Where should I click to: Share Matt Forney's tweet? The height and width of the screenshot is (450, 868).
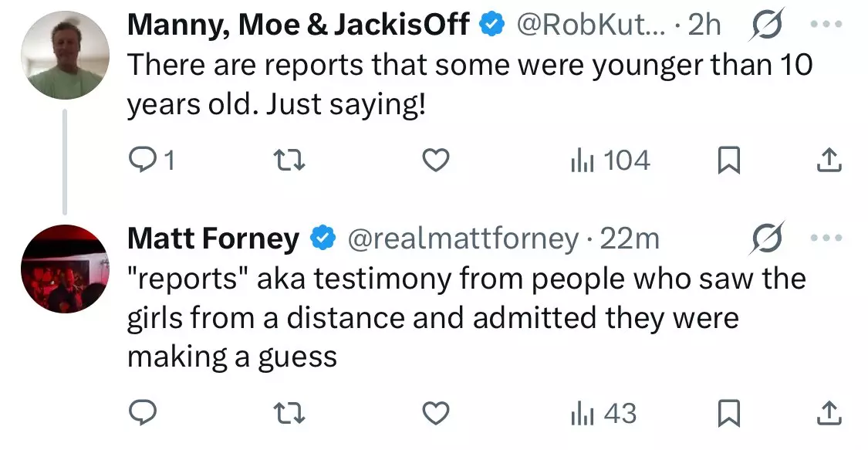[x=828, y=414]
